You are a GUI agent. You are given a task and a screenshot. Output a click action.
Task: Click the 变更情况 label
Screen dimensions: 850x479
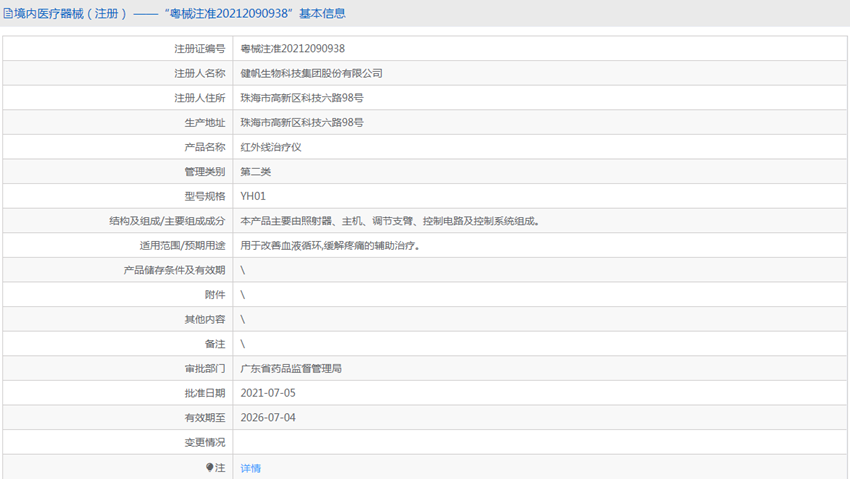(x=205, y=442)
